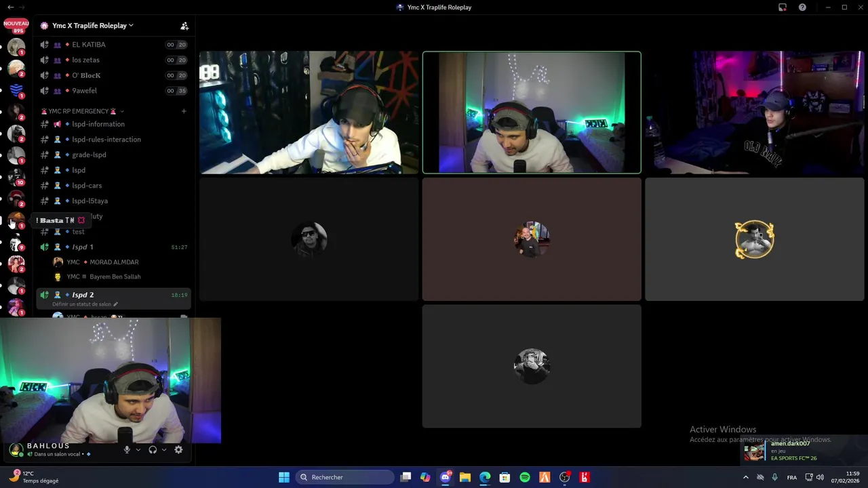
Task: Toggle headphones deafen in user panel
Action: pyautogui.click(x=153, y=450)
